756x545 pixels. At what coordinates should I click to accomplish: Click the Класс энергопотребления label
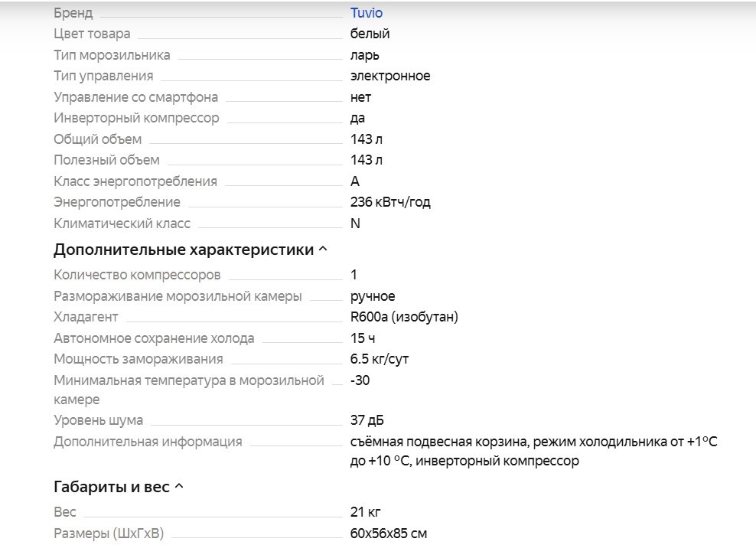click(135, 181)
